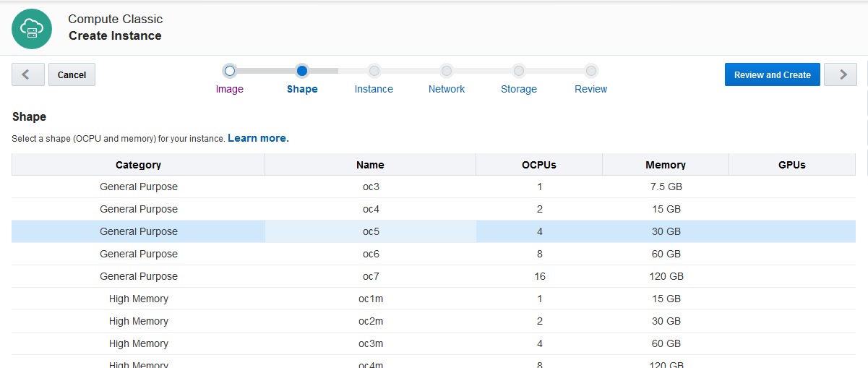Click the Image step circle
The height and width of the screenshot is (368, 868).
230,71
